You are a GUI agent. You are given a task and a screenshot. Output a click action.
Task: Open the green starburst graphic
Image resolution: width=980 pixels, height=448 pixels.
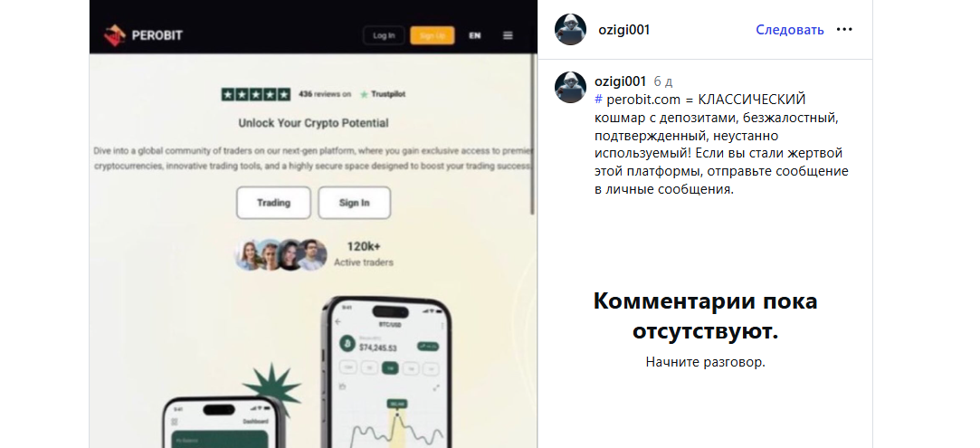pos(271,388)
